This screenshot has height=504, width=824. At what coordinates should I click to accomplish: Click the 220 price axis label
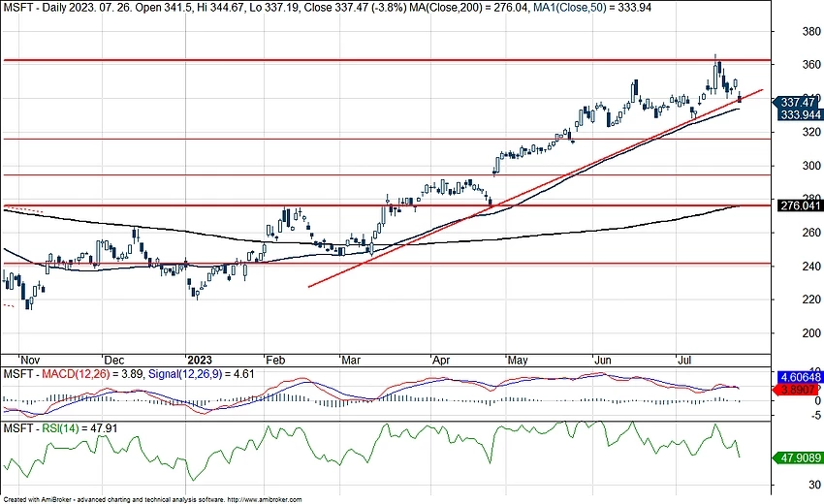tap(811, 299)
